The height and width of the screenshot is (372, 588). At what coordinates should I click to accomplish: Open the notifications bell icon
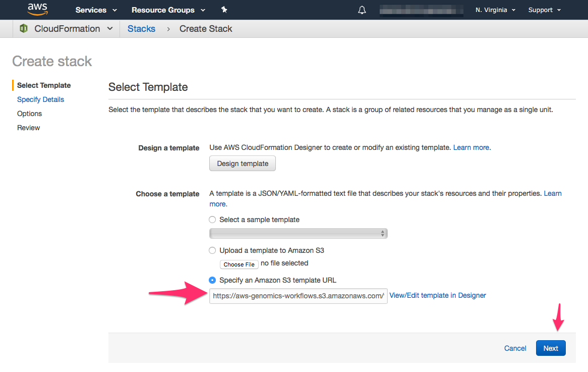tap(362, 10)
